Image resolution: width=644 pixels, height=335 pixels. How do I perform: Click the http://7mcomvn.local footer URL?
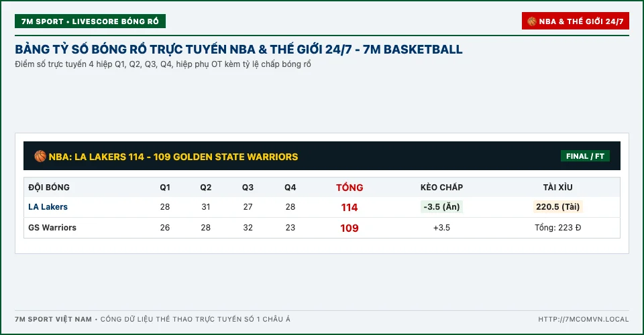pyautogui.click(x=583, y=319)
